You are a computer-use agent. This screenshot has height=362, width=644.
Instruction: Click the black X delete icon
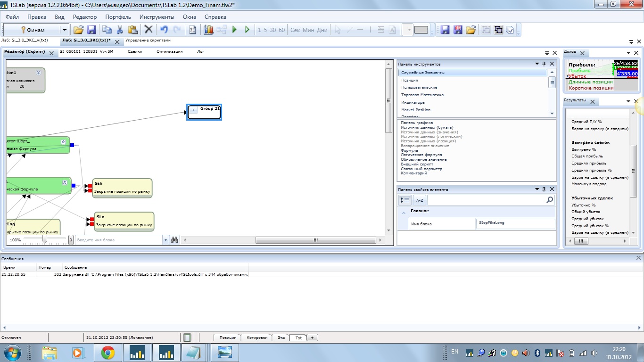coord(149,30)
